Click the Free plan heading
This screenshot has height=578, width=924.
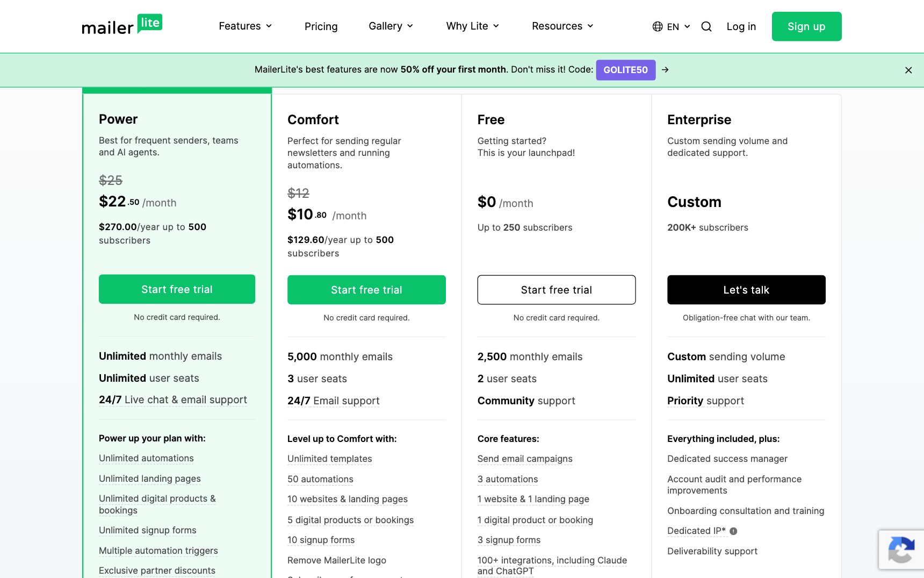click(491, 119)
